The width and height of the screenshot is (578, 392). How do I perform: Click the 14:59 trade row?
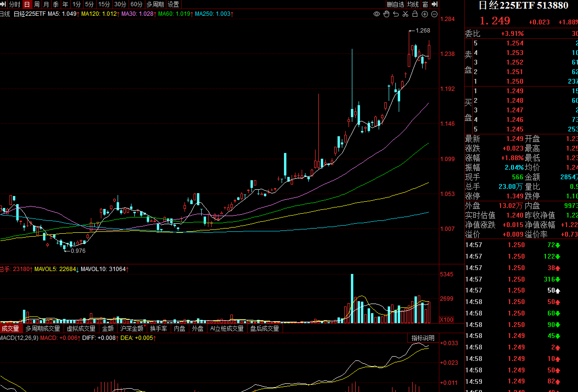coord(521,381)
